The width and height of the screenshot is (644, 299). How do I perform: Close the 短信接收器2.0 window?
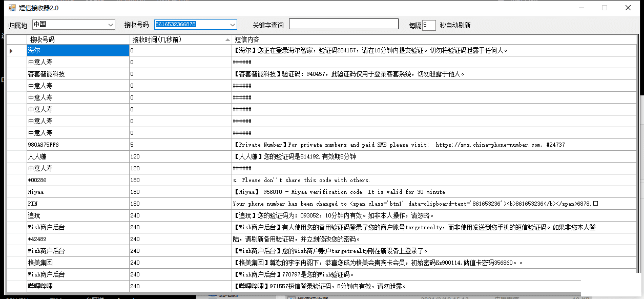click(628, 8)
